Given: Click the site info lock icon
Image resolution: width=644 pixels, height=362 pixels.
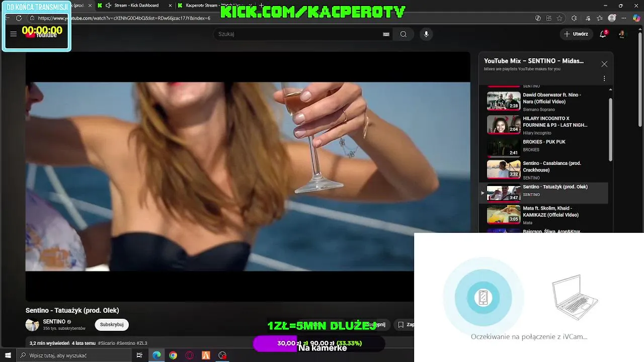Looking at the screenshot, I should click(x=32, y=18).
